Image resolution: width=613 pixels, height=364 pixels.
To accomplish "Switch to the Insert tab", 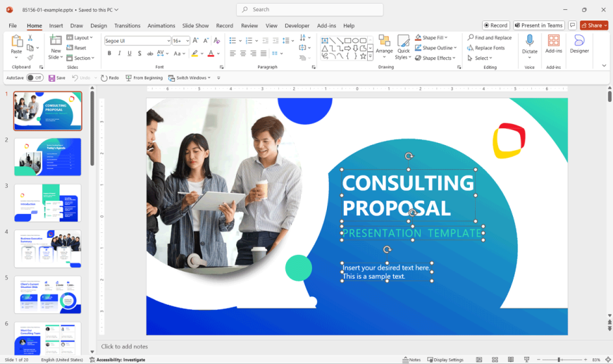I will tap(56, 25).
